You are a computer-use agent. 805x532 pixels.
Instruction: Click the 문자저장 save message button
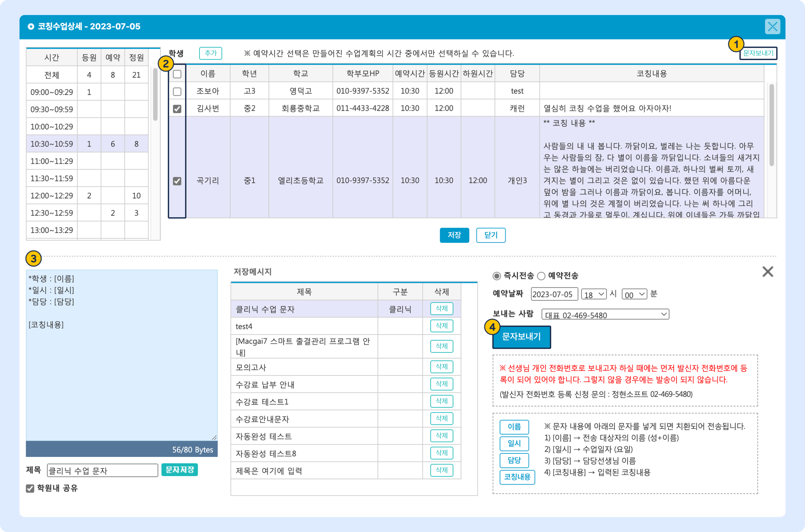[x=180, y=470]
